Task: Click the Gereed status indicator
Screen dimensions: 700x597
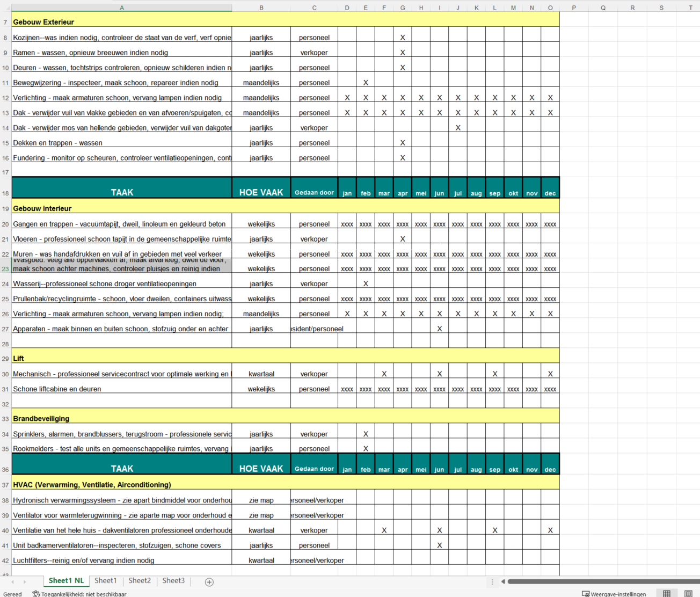Action: (x=12, y=594)
